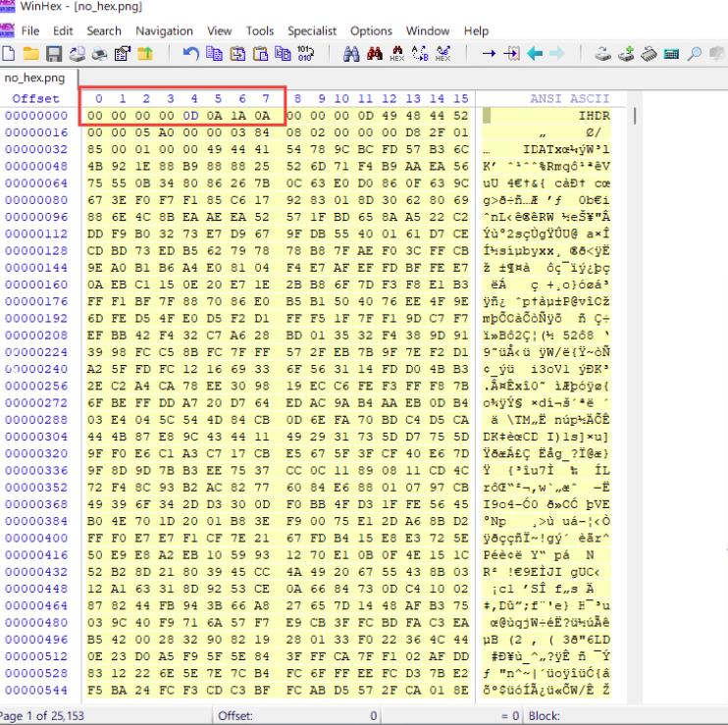Click the Go To Offset arrow icon
Viewport: 728px width, 725px height.
[x=488, y=54]
